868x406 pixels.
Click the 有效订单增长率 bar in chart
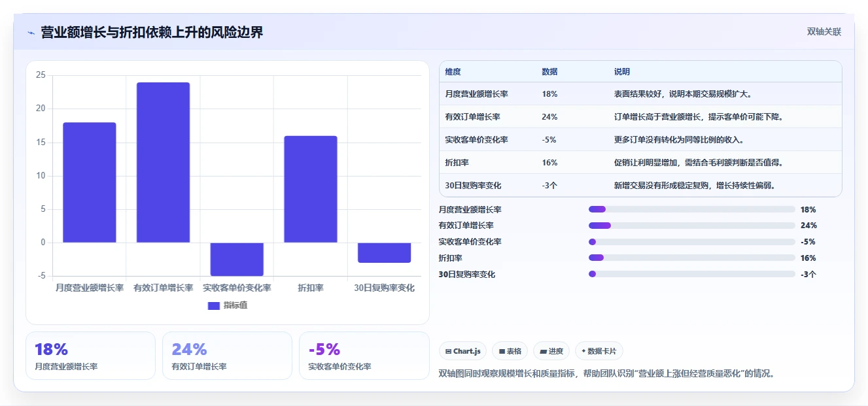click(x=163, y=162)
